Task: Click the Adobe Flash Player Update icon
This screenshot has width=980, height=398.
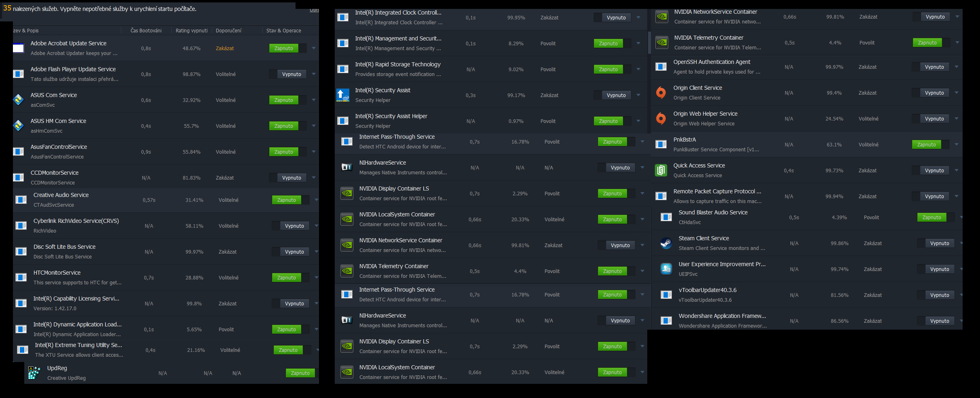Action: (19, 74)
